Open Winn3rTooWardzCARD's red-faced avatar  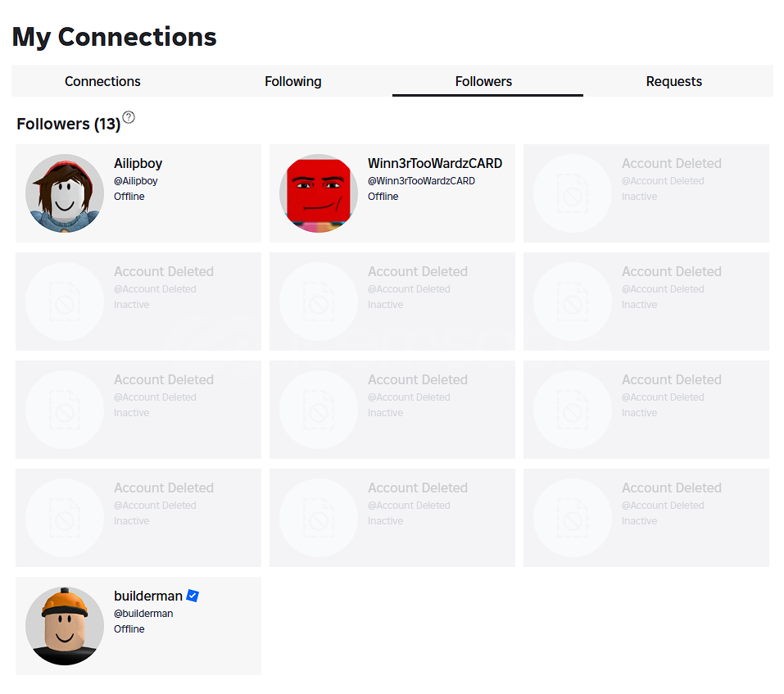pyautogui.click(x=319, y=193)
